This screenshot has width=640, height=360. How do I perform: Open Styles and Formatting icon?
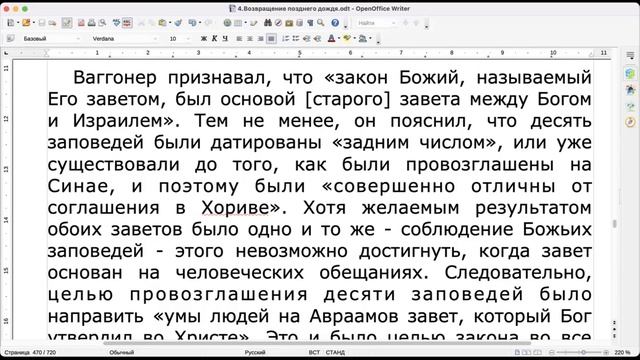(x=11, y=38)
